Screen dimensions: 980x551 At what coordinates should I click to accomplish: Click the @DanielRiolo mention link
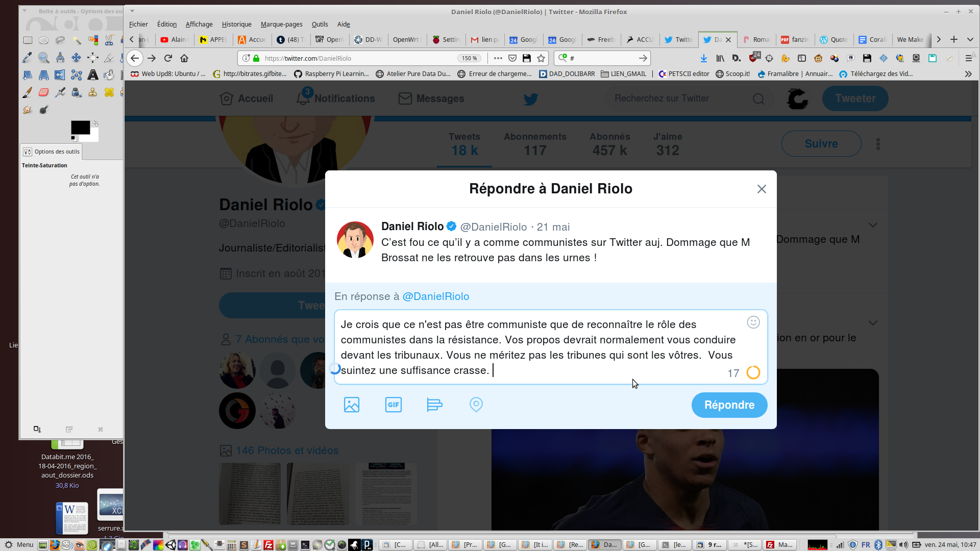tap(435, 296)
